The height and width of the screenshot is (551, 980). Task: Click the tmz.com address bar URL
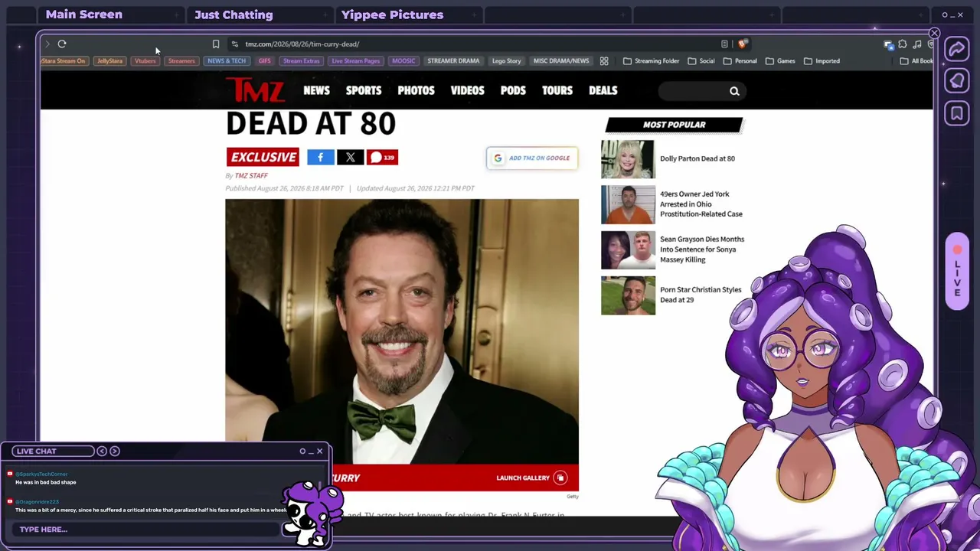(x=302, y=44)
